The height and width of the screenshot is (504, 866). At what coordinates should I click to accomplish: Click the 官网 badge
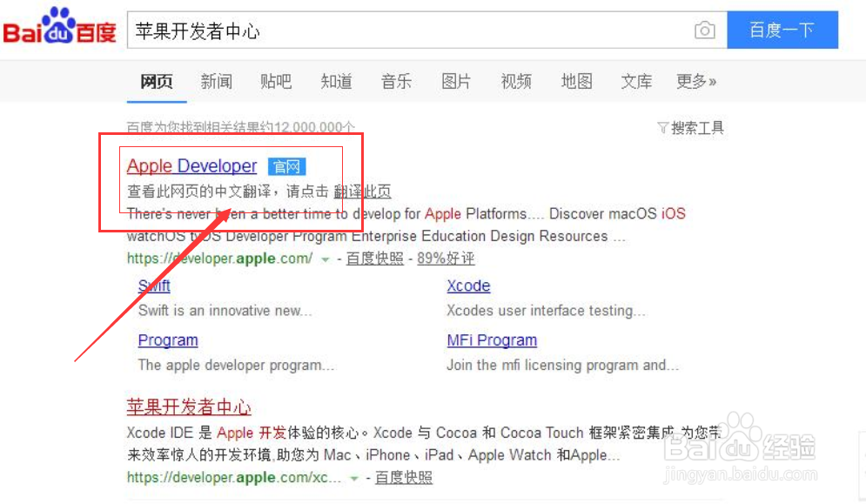pos(286,166)
